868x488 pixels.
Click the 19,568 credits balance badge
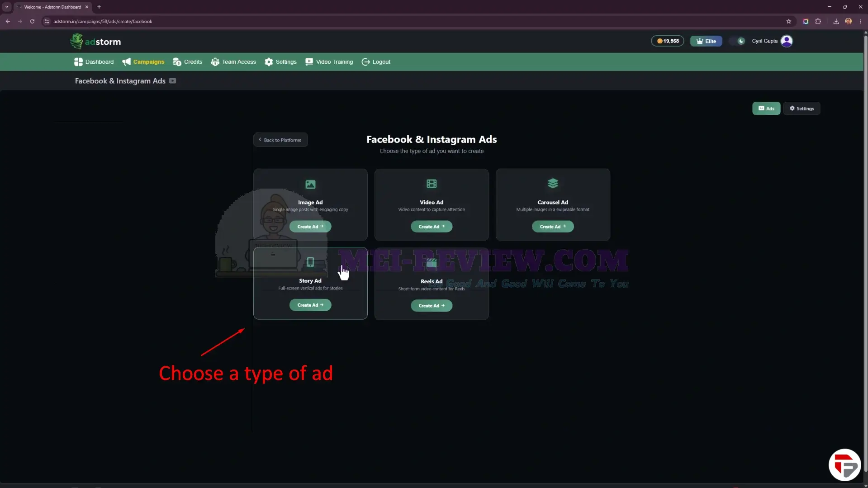click(668, 41)
